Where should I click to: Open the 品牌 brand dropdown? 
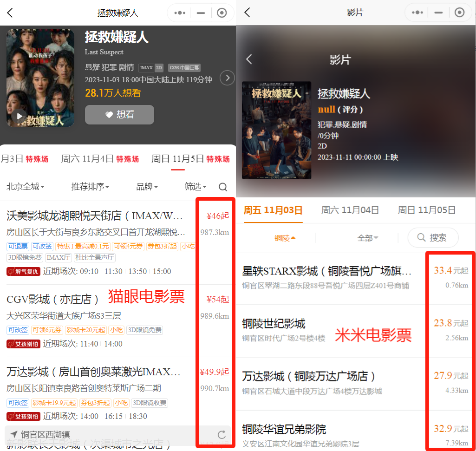(x=147, y=186)
